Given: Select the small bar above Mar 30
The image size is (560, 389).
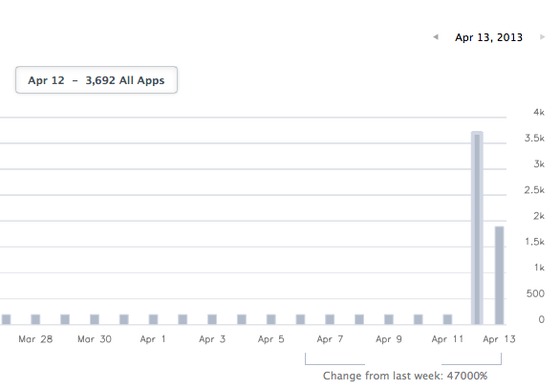Looking at the screenshot, I should point(94,319).
